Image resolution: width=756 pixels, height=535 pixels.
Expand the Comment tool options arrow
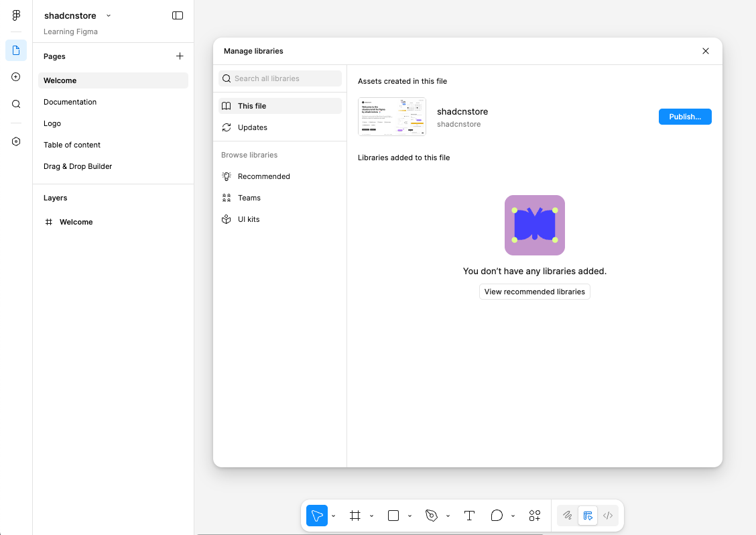(513, 516)
